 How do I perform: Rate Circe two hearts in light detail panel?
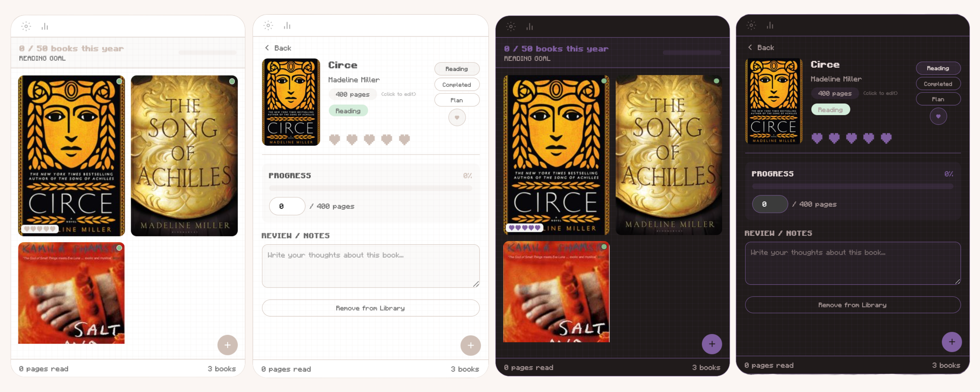click(352, 140)
